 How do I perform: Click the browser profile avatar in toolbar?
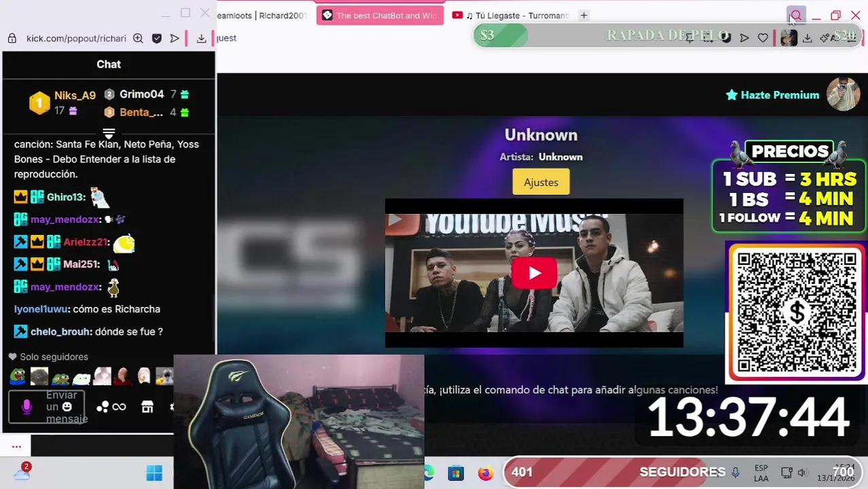tap(789, 38)
